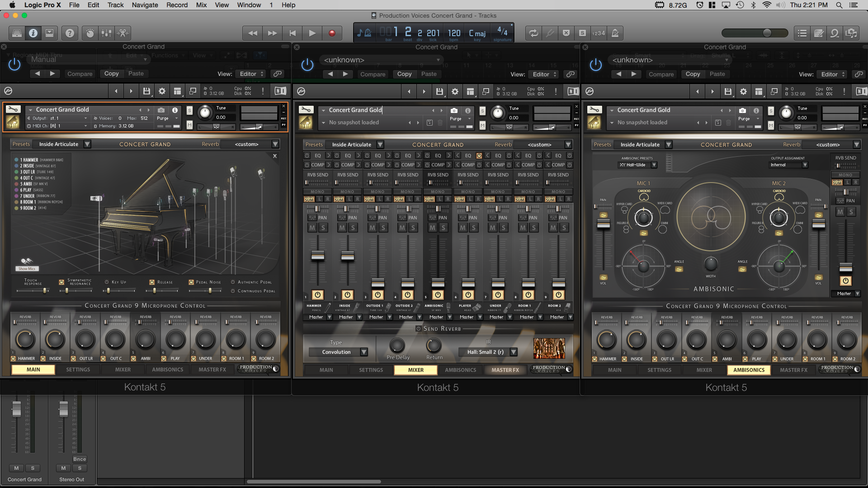Toggle the Pedal Noise checkbox

pos(191,282)
